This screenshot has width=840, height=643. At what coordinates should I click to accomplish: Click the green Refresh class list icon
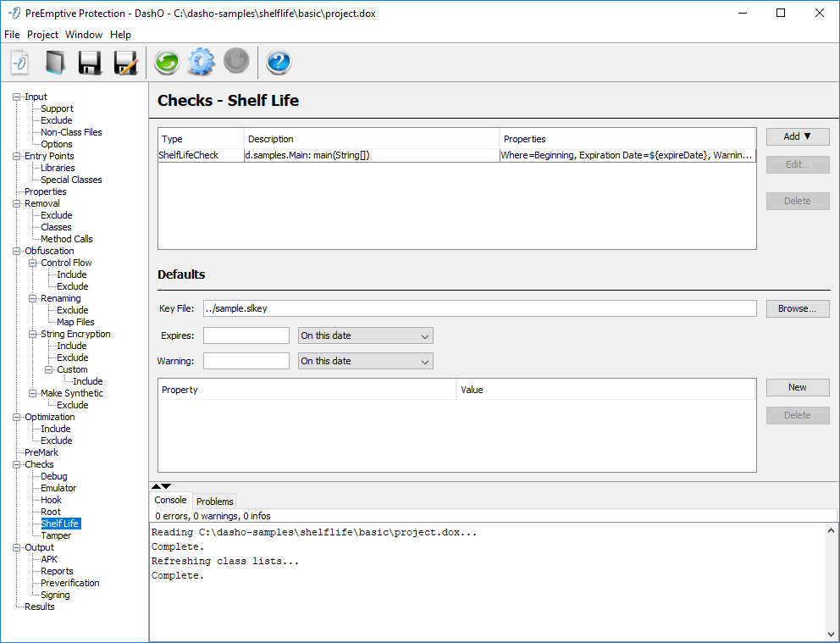[166, 63]
